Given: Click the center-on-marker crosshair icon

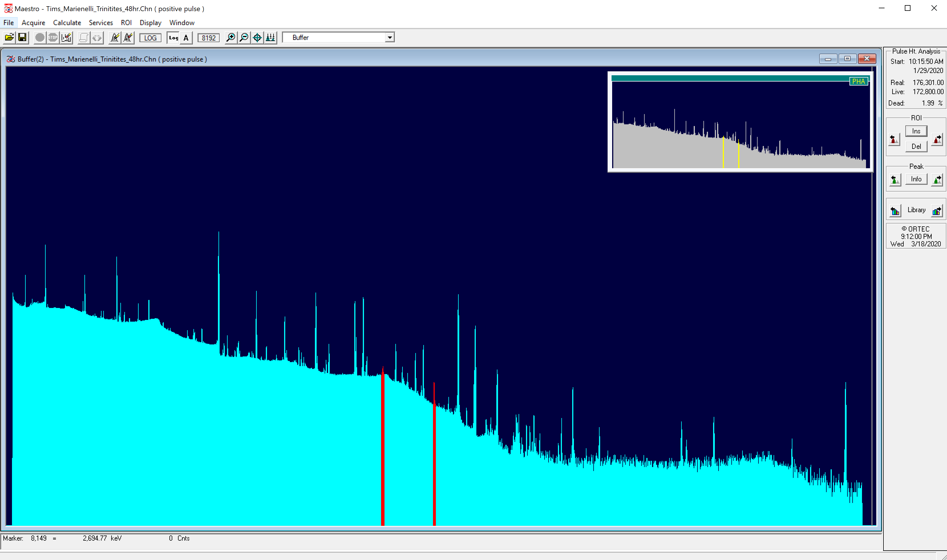Looking at the screenshot, I should (257, 37).
